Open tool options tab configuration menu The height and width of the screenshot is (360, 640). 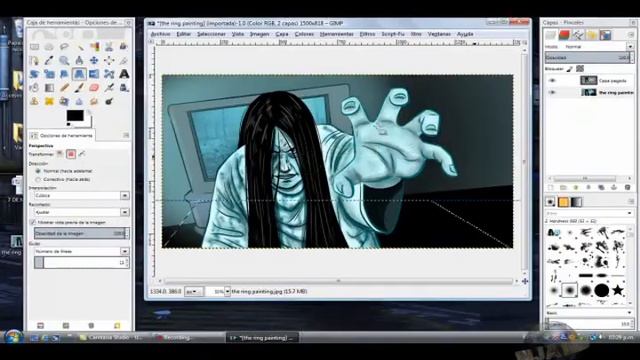(x=126, y=135)
